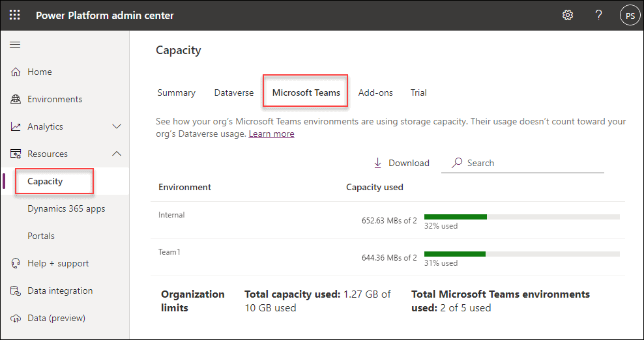Image resolution: width=644 pixels, height=340 pixels.
Task: Click the Team1 31% used progress bar
Action: [x=522, y=254]
